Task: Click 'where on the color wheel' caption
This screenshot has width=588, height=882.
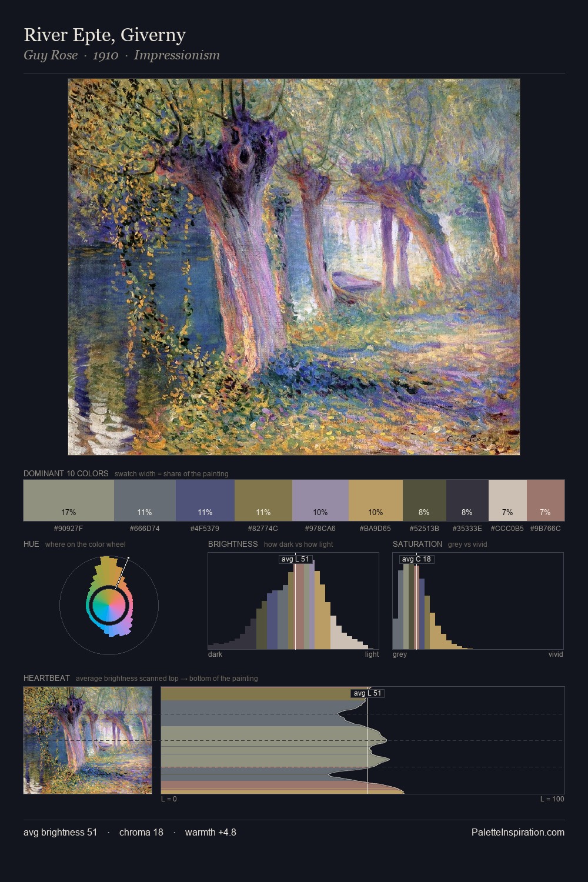Action: 85,544
